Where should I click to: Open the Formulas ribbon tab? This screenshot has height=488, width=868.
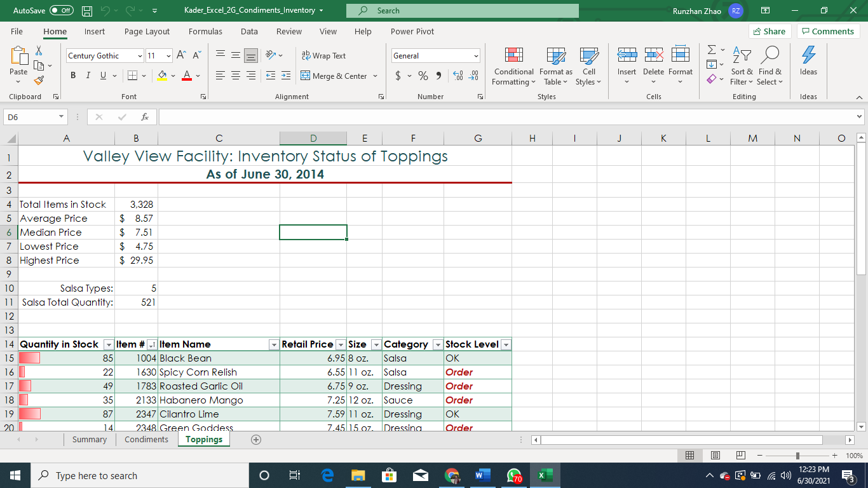coord(205,31)
